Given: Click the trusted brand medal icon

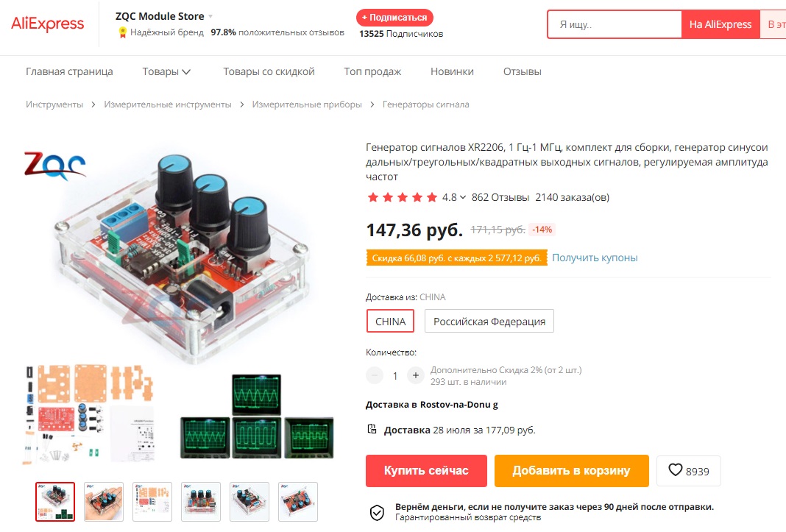Looking at the screenshot, I should click(122, 32).
